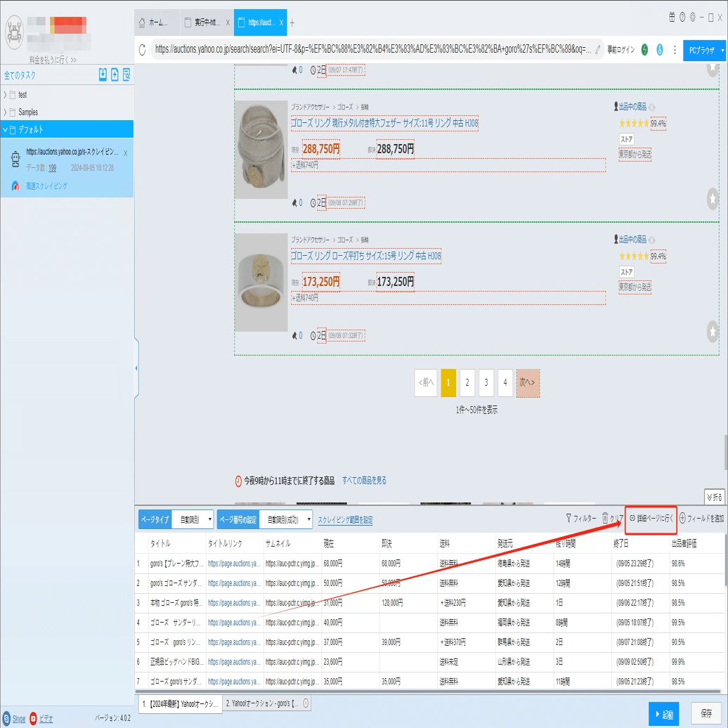
Task: Click the robot icon of yahoo task
Action: point(15,159)
